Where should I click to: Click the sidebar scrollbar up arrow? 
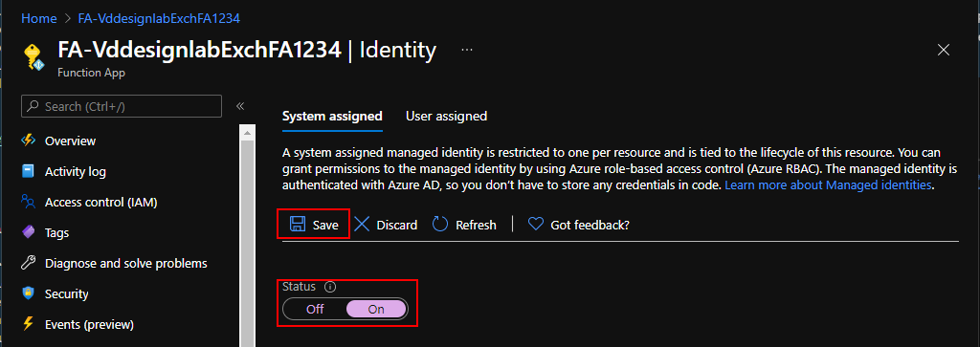(248, 132)
